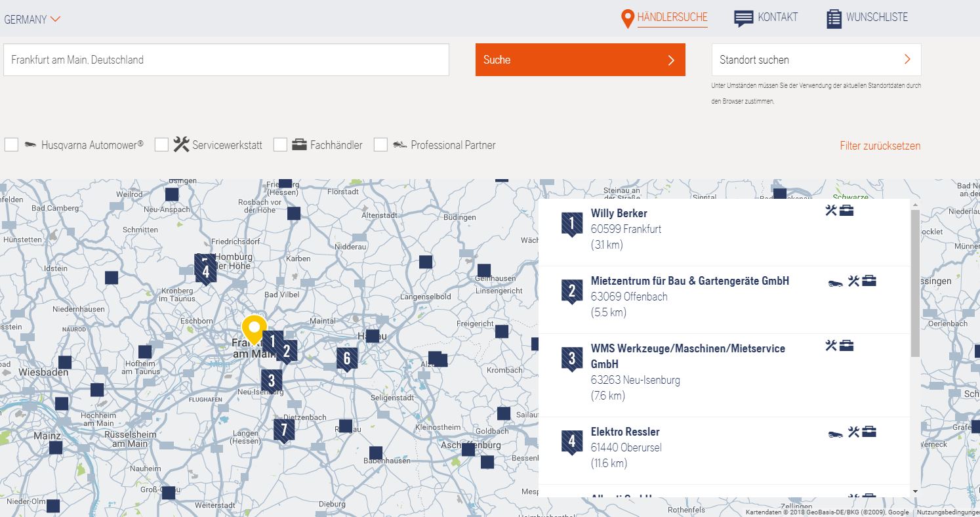This screenshot has width=980, height=517.
Task: Click the Automower robot icon in filters
Action: (31, 145)
